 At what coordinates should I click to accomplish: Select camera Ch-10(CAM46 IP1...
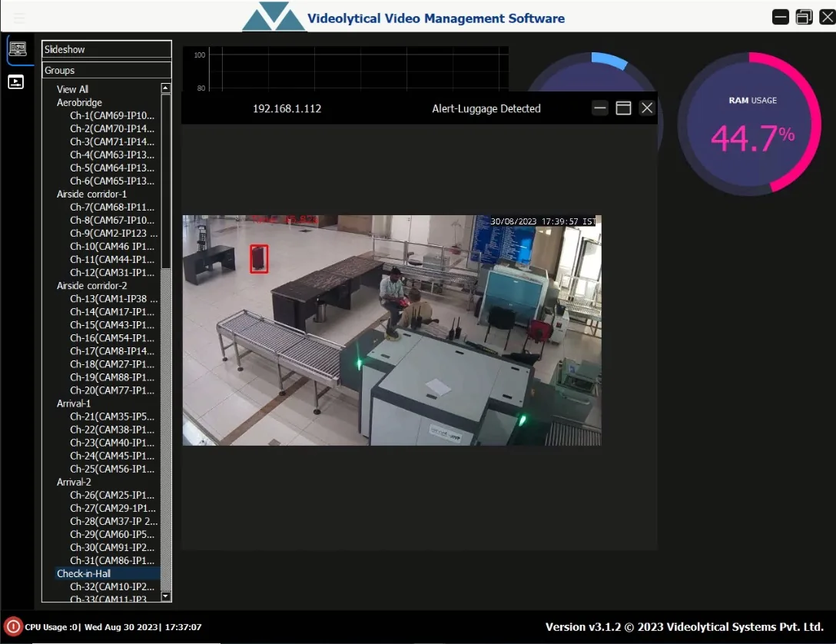112,246
